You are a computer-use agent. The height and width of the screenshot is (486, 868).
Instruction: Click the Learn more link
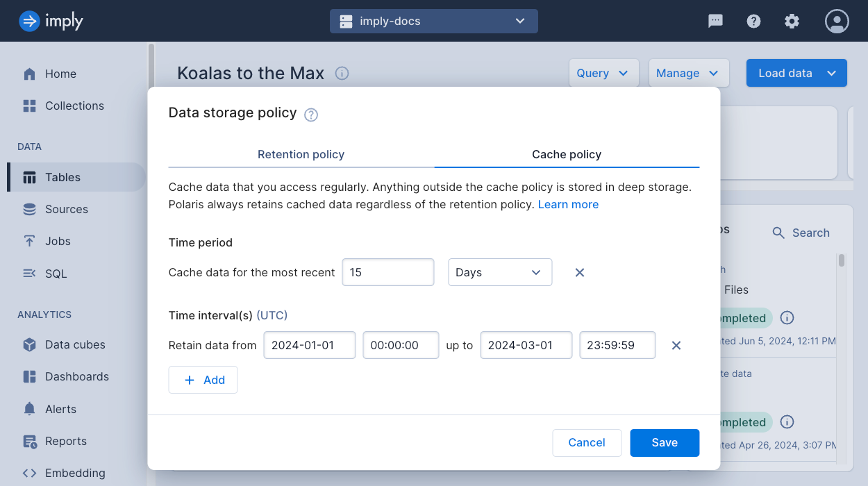tap(568, 204)
